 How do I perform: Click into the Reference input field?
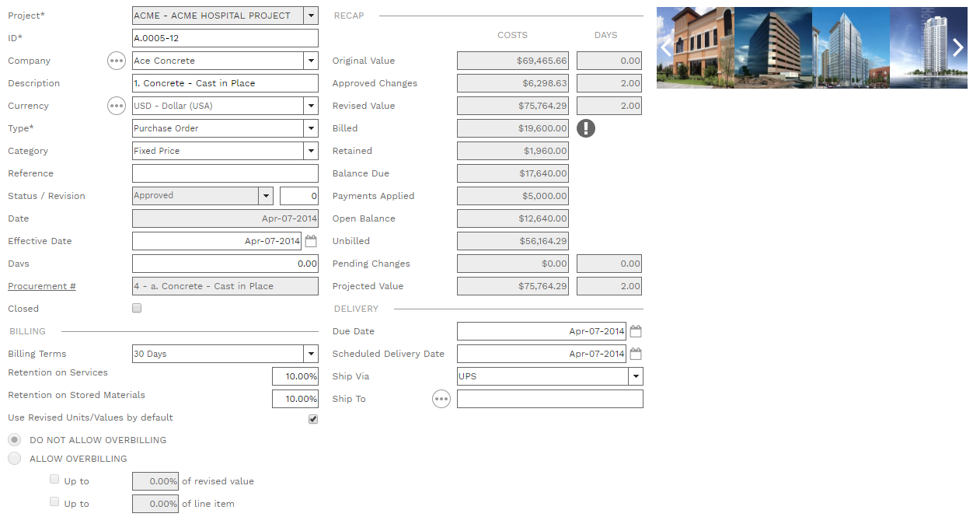225,173
